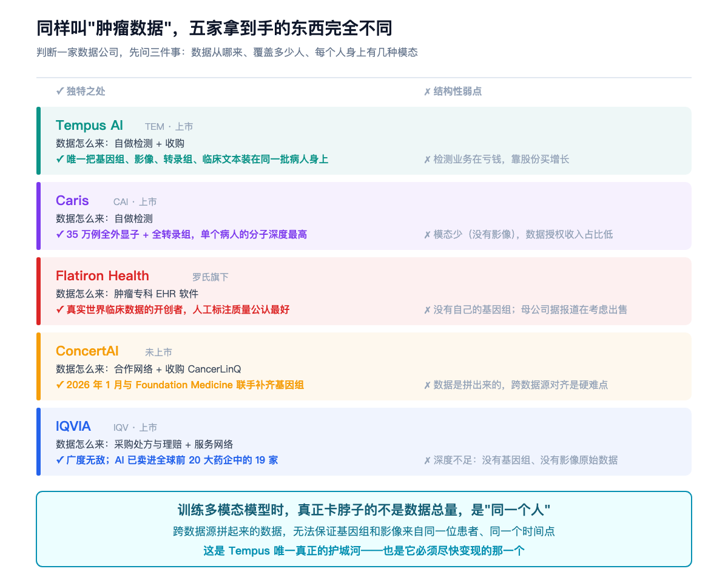Viewport: 728px width, 580px height.
Task: Click the 'TEM · 上市' ticker label
Action: [x=169, y=127]
